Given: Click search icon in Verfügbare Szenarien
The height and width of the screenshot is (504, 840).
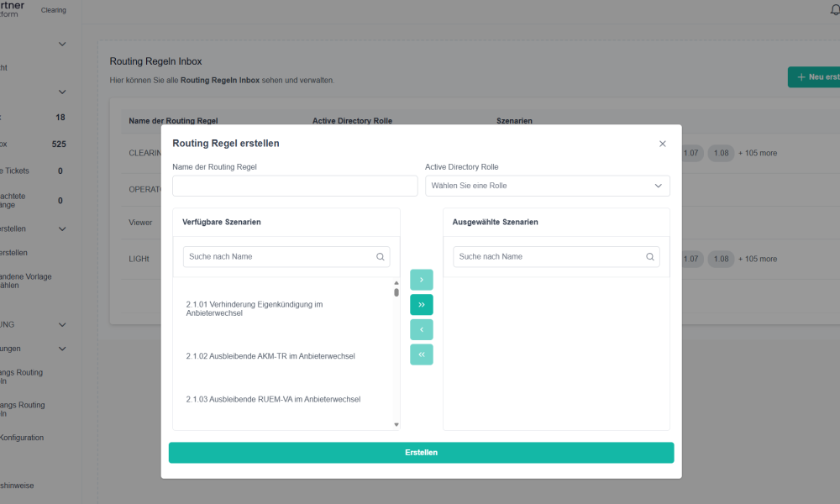Looking at the screenshot, I should pos(380,257).
